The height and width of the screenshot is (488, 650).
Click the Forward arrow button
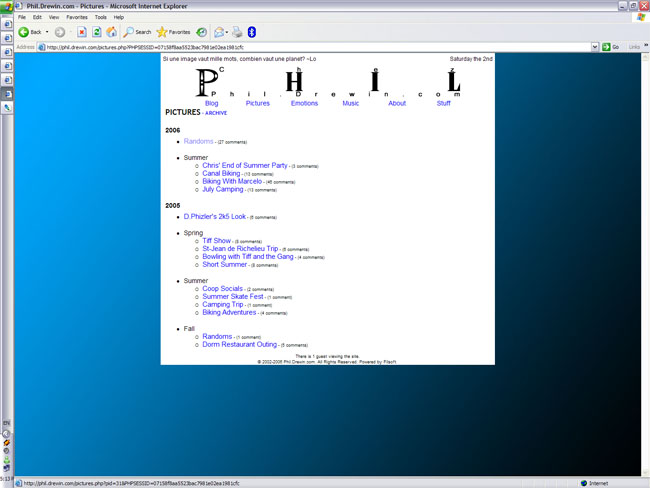[x=60, y=32]
